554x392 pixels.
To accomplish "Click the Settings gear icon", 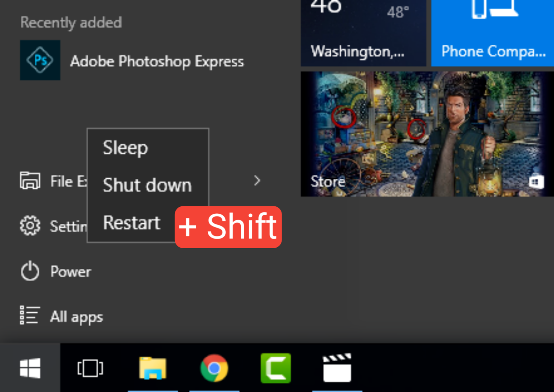I will tap(30, 226).
